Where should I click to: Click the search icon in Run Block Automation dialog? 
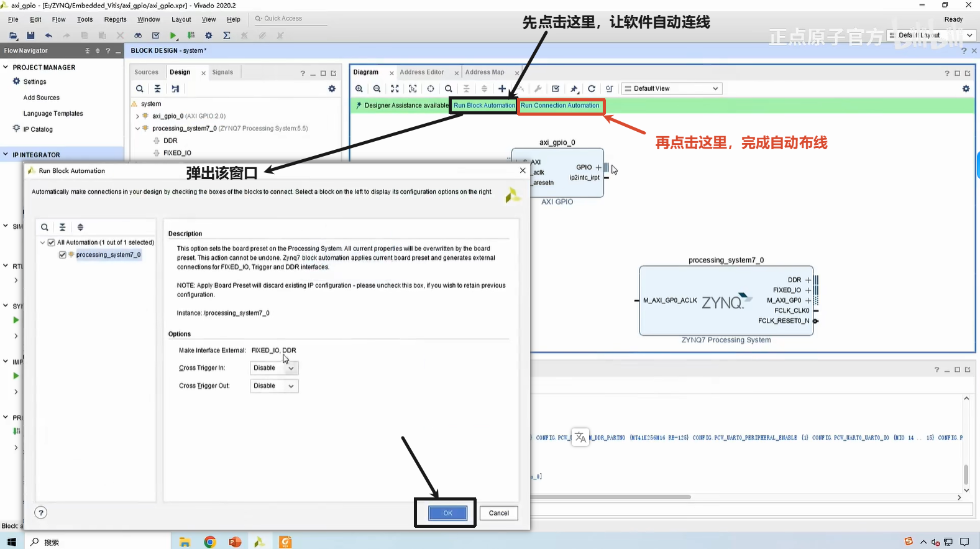click(x=45, y=228)
